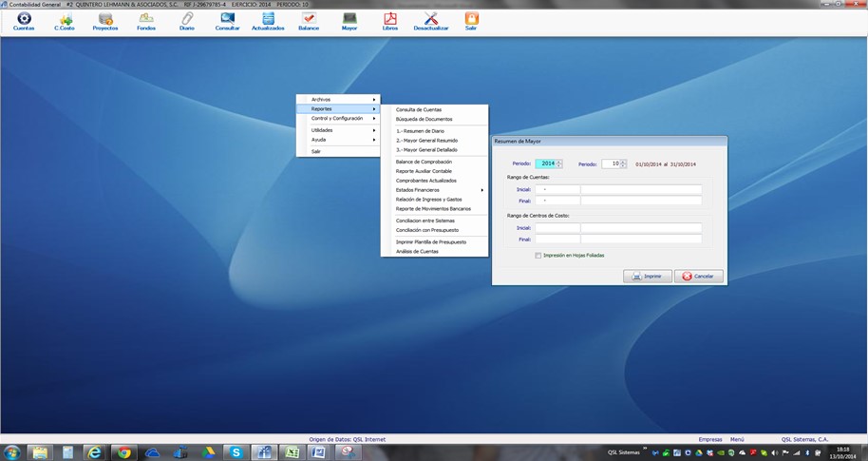Open the Actualizados toolbar icon
The image size is (868, 461).
[x=268, y=21]
